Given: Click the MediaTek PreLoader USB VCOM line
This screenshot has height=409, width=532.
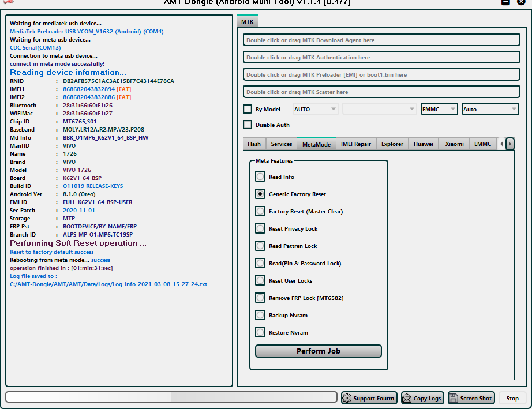Looking at the screenshot, I should click(87, 32).
